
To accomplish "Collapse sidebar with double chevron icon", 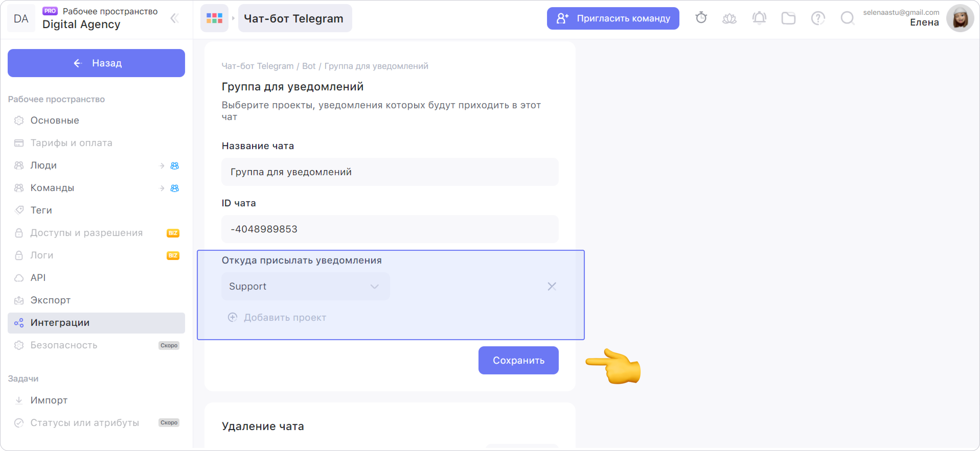I will pos(175,18).
